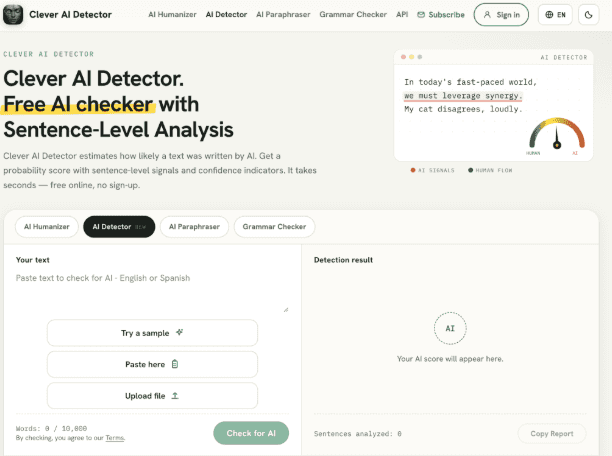The width and height of the screenshot is (612, 456).
Task: Click the upload arrow icon on Upload file
Action: [x=175, y=395]
